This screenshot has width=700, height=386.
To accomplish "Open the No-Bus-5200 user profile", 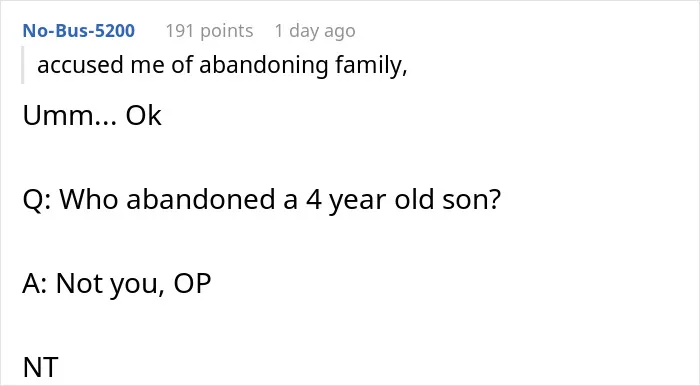I will pyautogui.click(x=79, y=31).
